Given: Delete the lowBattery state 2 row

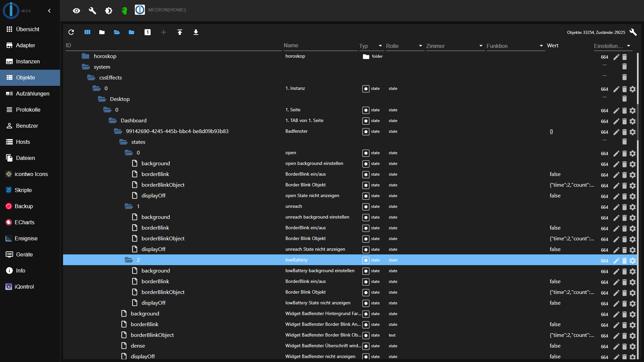Looking at the screenshot, I should (625, 261).
